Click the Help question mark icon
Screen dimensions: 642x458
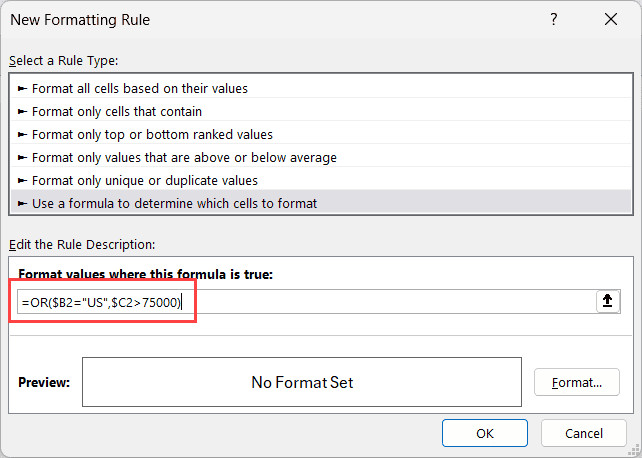[553, 20]
